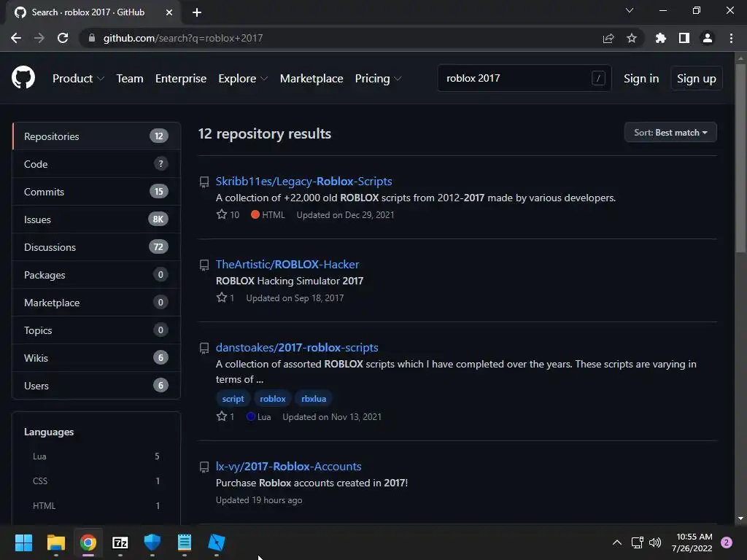Filter results by HTML language
This screenshot has height=560, width=747.
[96, 506]
